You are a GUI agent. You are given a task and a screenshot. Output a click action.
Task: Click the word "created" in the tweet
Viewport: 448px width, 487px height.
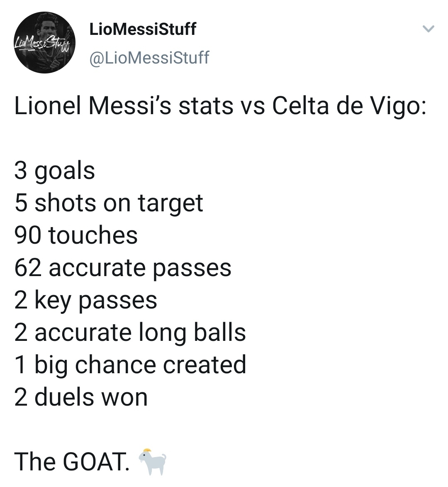205,365
